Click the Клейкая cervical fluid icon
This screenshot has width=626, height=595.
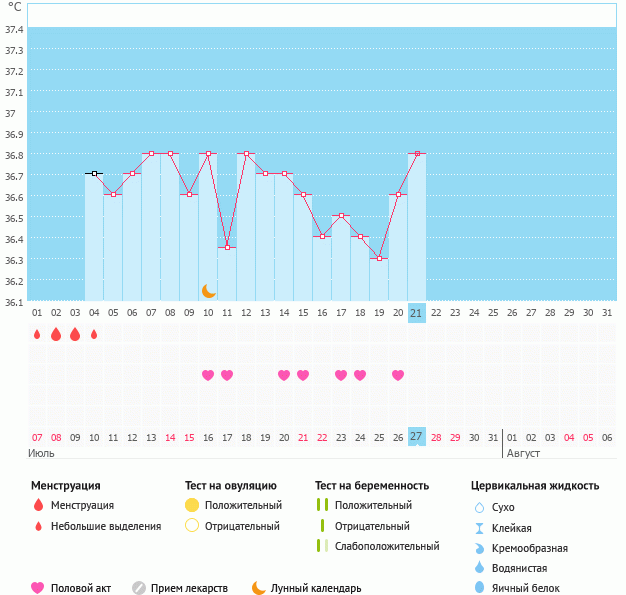coord(480,528)
